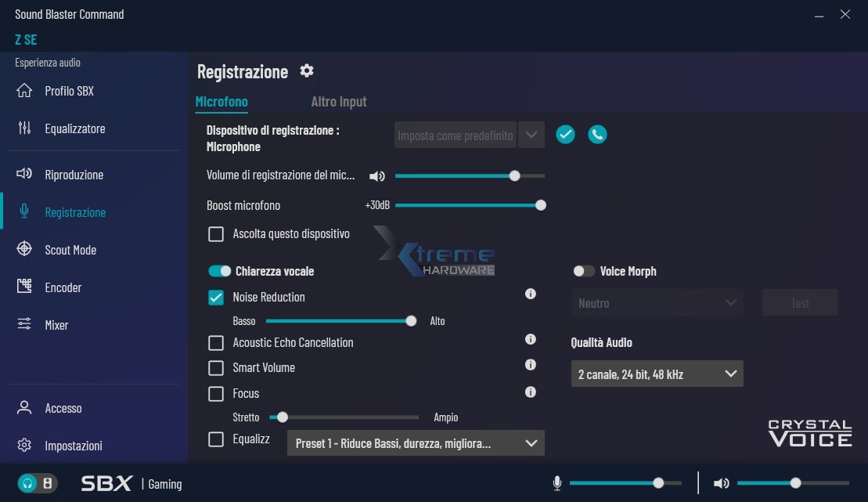Enable the Voice Morph toggle

(x=584, y=272)
